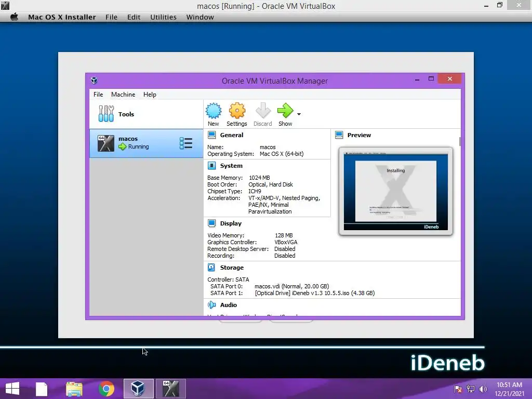Close the VirtualBox Manager window
Image resolution: width=532 pixels, height=399 pixels.
point(449,79)
